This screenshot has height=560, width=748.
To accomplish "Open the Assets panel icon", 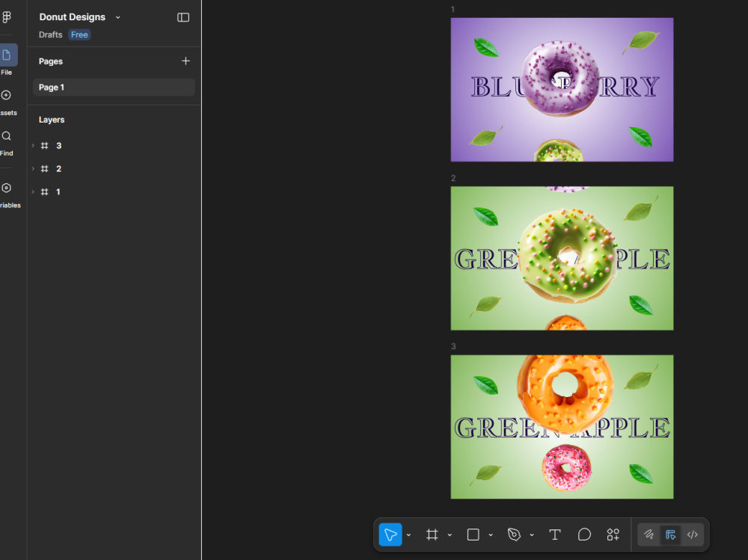I will [6, 96].
